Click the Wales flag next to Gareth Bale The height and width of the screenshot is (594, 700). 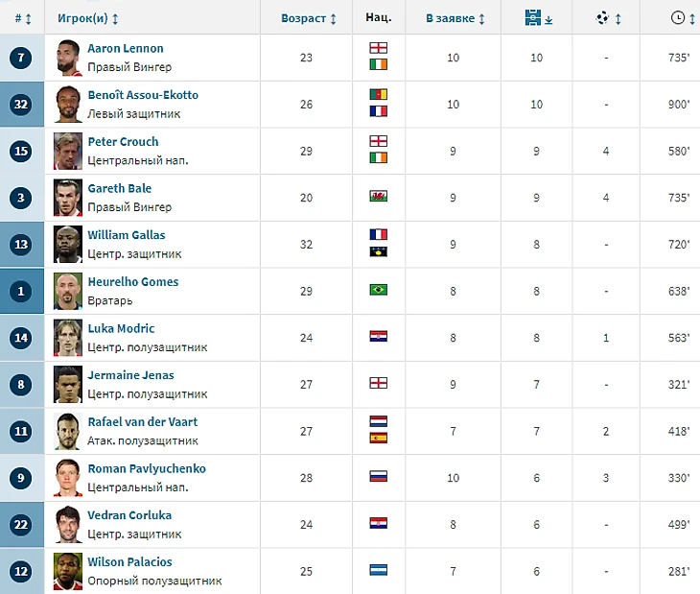(378, 196)
